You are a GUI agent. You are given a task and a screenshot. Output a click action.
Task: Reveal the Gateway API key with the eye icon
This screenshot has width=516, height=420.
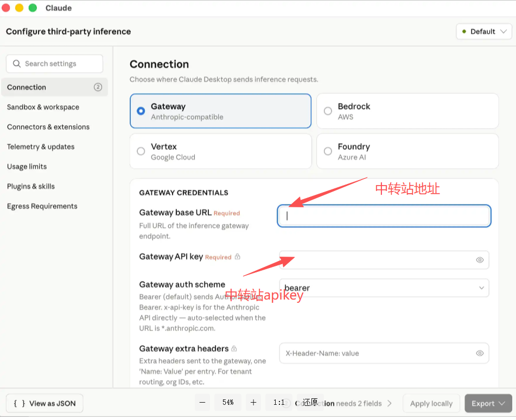tap(480, 260)
